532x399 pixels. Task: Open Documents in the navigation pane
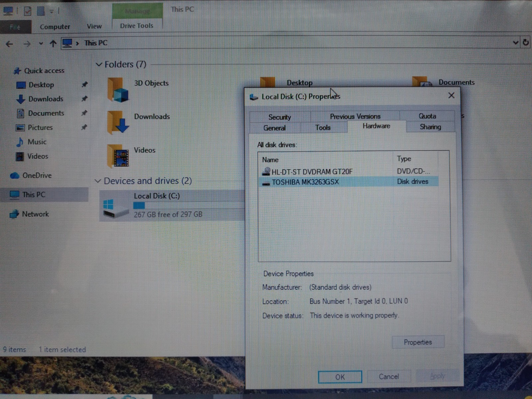point(46,113)
